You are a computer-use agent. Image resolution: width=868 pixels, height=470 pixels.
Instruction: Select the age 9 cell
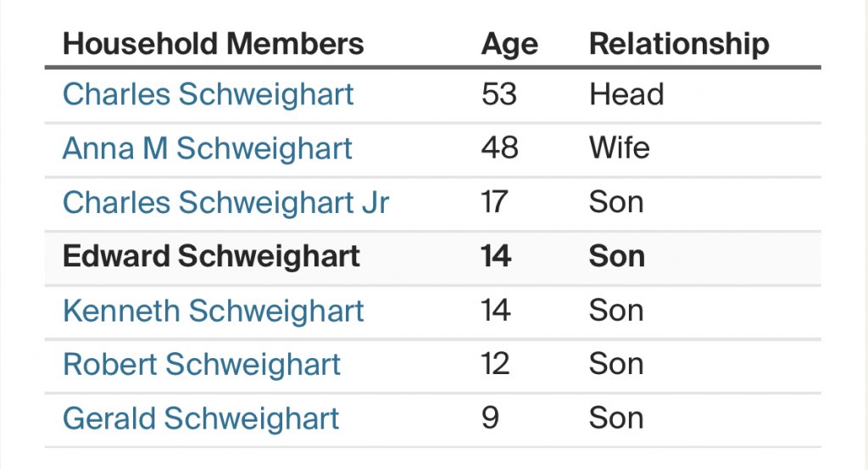pos(490,418)
